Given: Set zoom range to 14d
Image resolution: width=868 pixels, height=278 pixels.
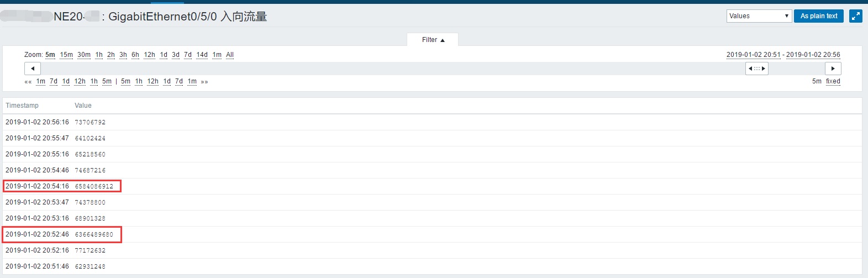Looking at the screenshot, I should 202,55.
